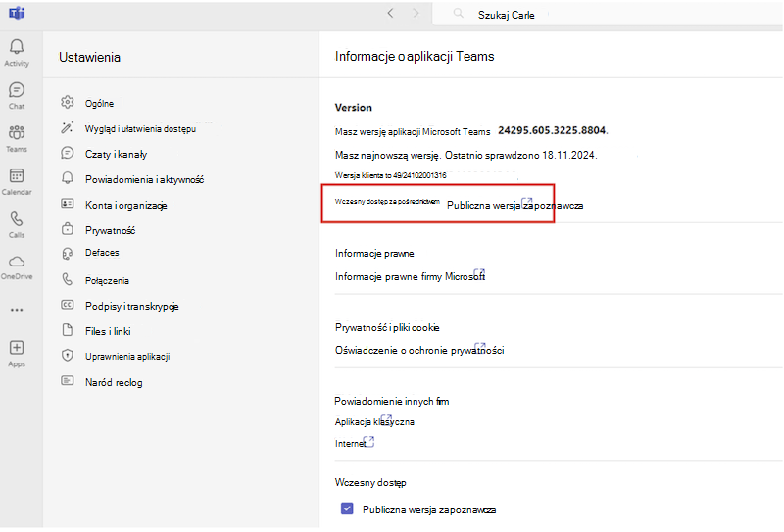Open the Apps plus icon
Image resolution: width=784 pixels, height=532 pixels.
[x=17, y=348]
